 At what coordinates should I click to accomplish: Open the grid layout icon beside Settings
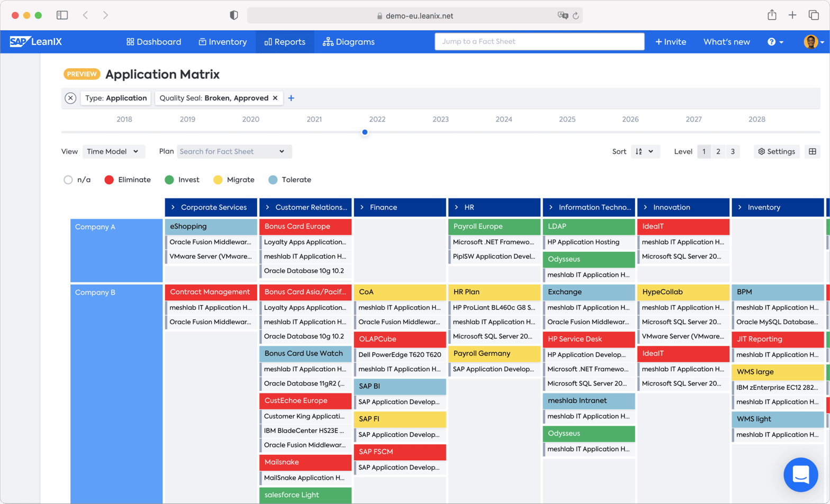tap(812, 152)
